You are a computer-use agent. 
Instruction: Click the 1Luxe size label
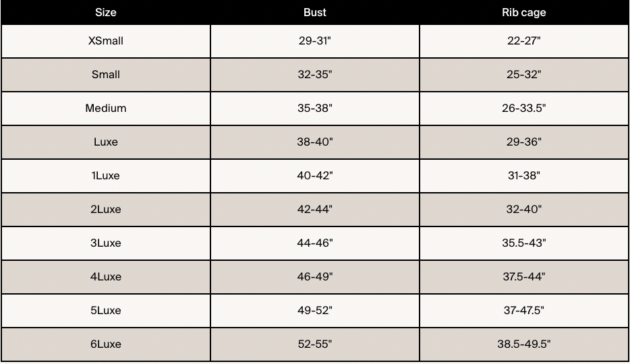pos(106,176)
